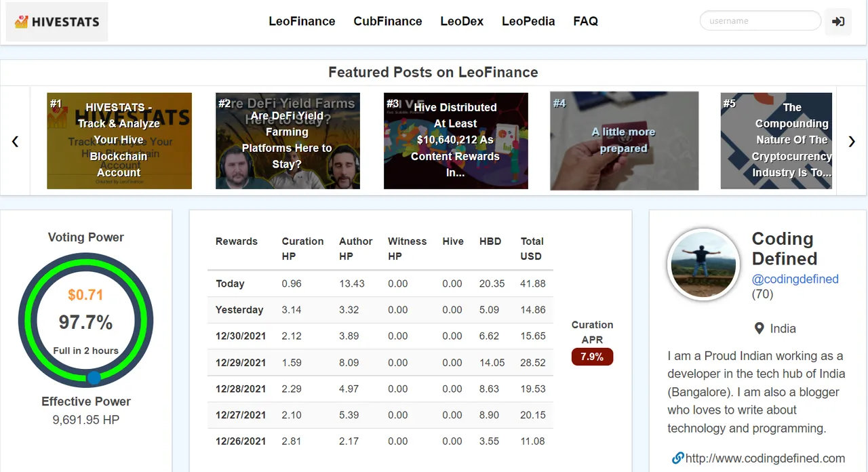
Task: Click the $0.71 vote value
Action: coord(85,295)
